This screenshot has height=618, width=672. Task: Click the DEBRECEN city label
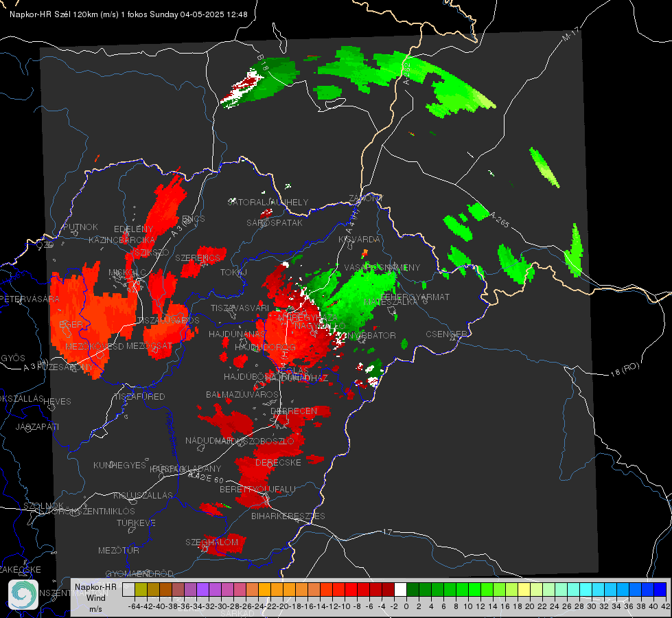pos(294,411)
